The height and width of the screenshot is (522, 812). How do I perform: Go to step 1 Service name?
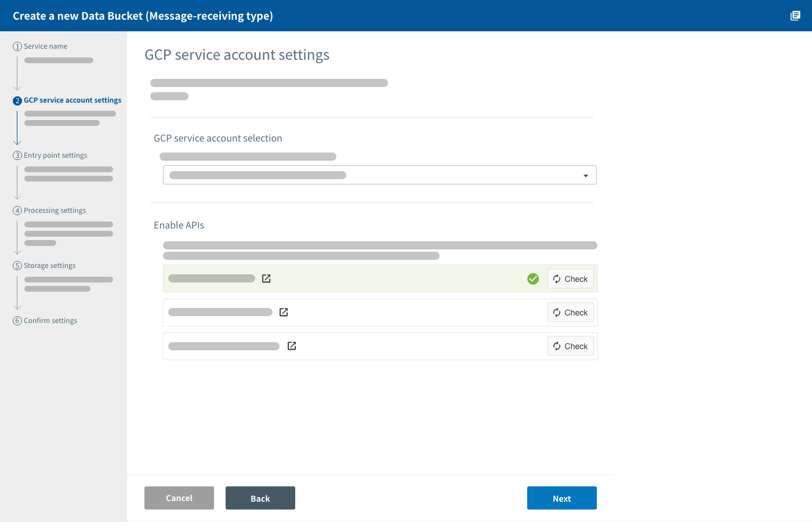pos(40,46)
